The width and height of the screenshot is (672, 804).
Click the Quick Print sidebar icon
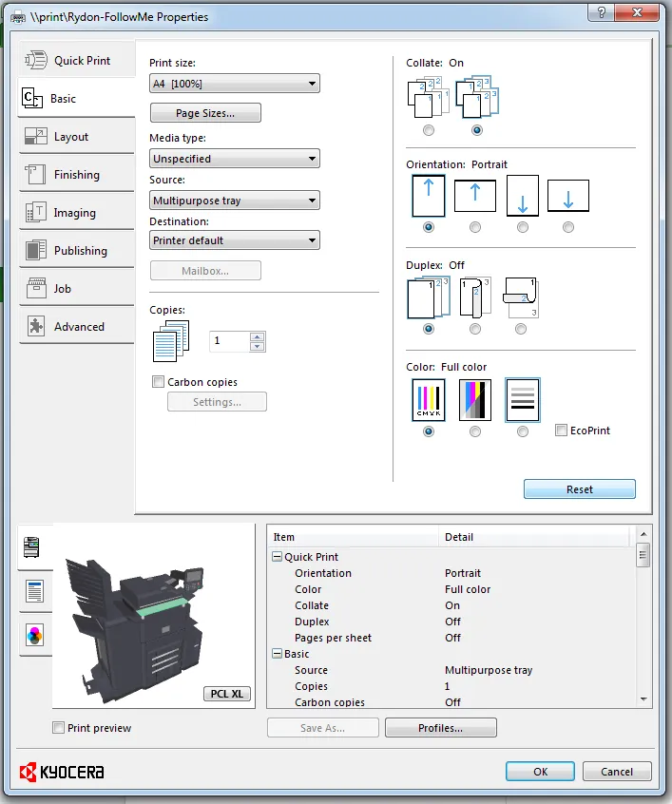(x=36, y=60)
